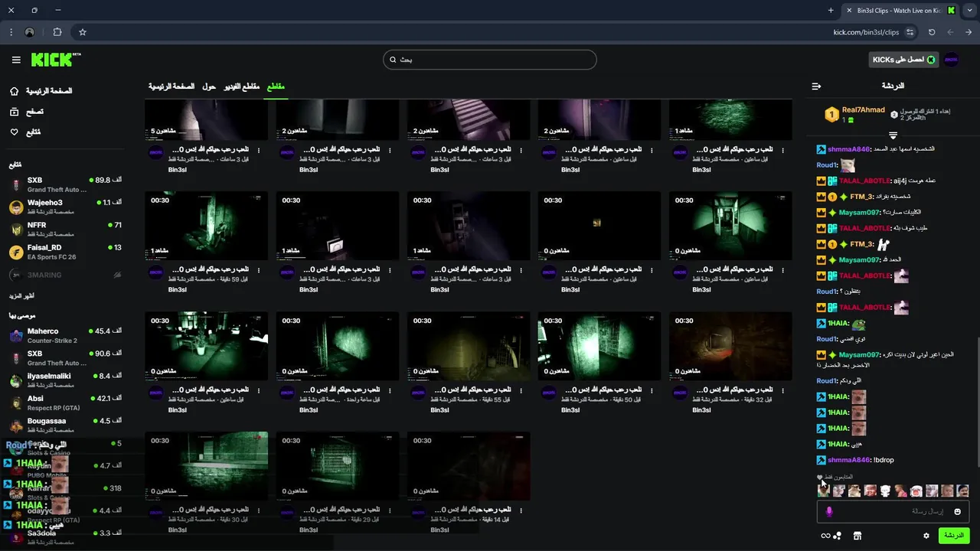Open browser extensions puzzle icon
Viewport: 980px width, 551px height.
57,32
